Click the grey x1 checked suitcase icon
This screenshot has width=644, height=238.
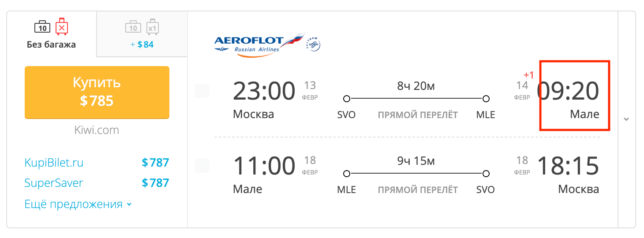pyautogui.click(x=153, y=27)
